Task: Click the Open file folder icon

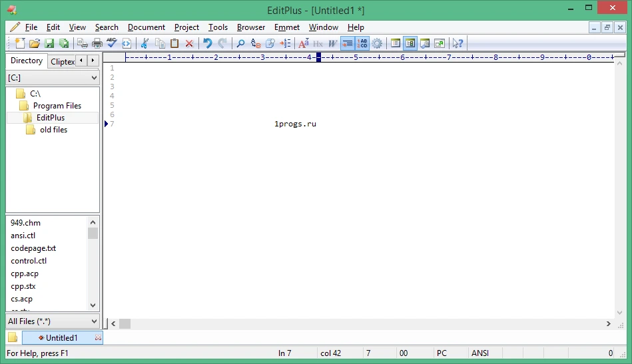Action: (35, 43)
